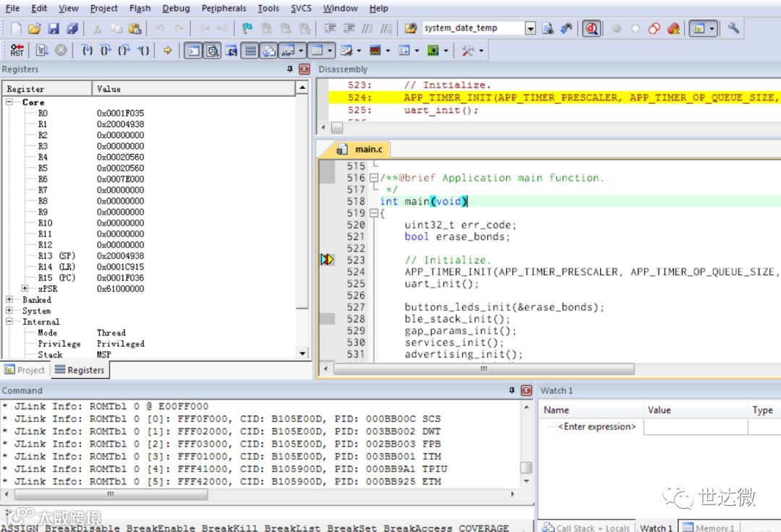Open the system_date_temp find dropdown
Image resolution: width=781 pixels, height=532 pixels.
(x=530, y=29)
